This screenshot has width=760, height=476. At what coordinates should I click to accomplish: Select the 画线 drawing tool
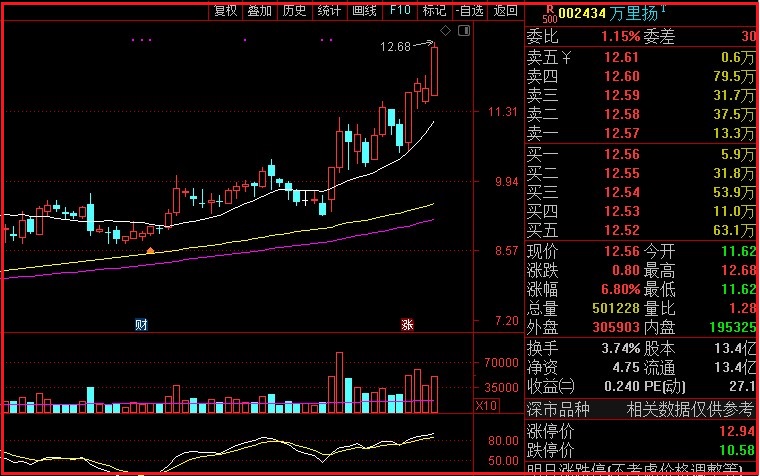(364, 10)
